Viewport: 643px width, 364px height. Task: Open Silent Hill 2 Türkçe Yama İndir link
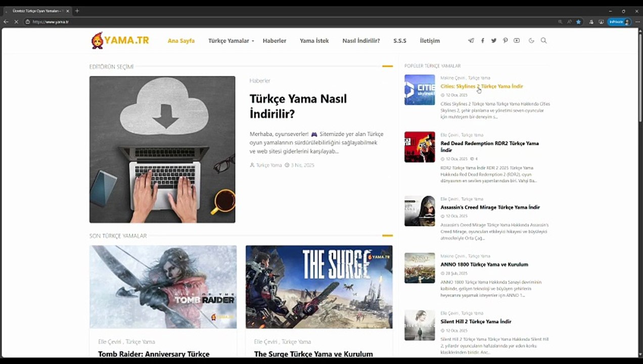(476, 321)
